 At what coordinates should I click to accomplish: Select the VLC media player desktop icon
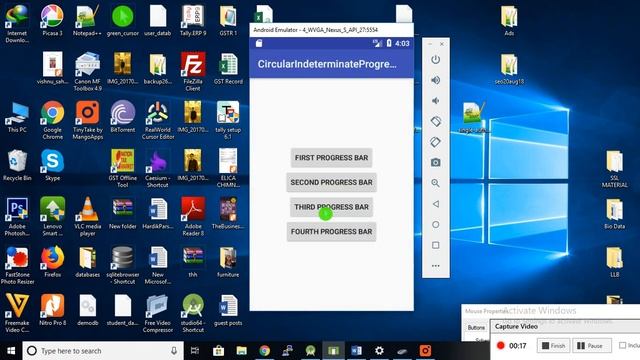tap(88, 217)
